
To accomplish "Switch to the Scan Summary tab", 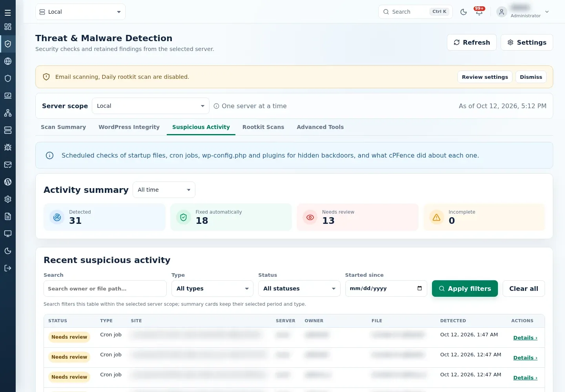I will click(63, 127).
